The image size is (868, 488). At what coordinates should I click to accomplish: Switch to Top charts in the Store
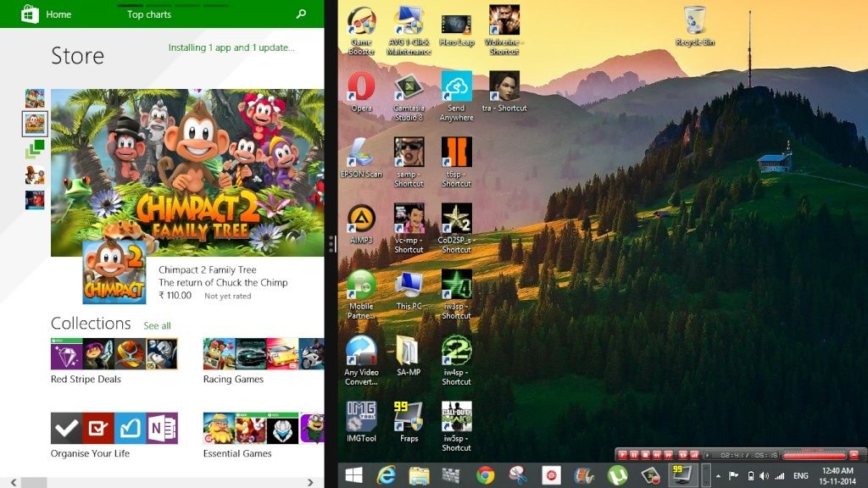tap(149, 14)
